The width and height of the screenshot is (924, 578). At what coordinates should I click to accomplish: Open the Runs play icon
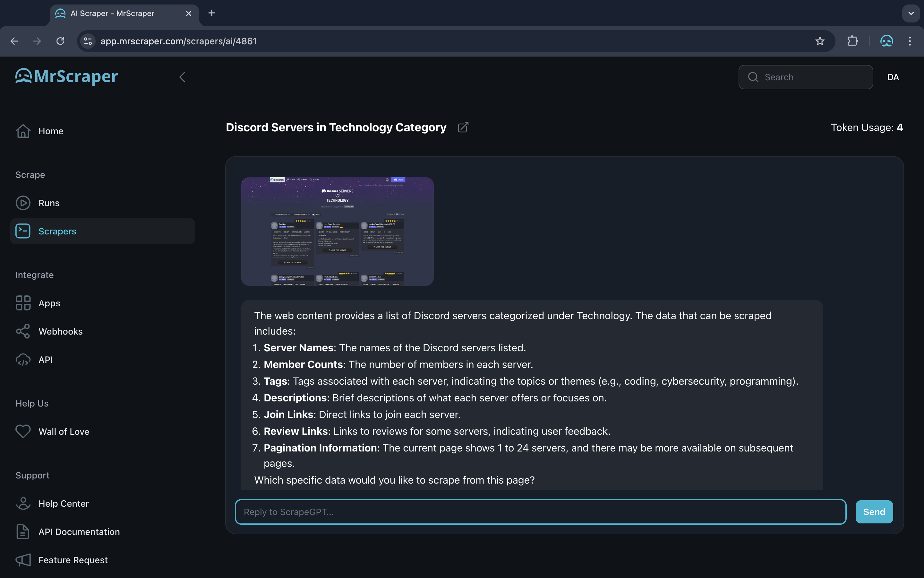click(x=23, y=203)
